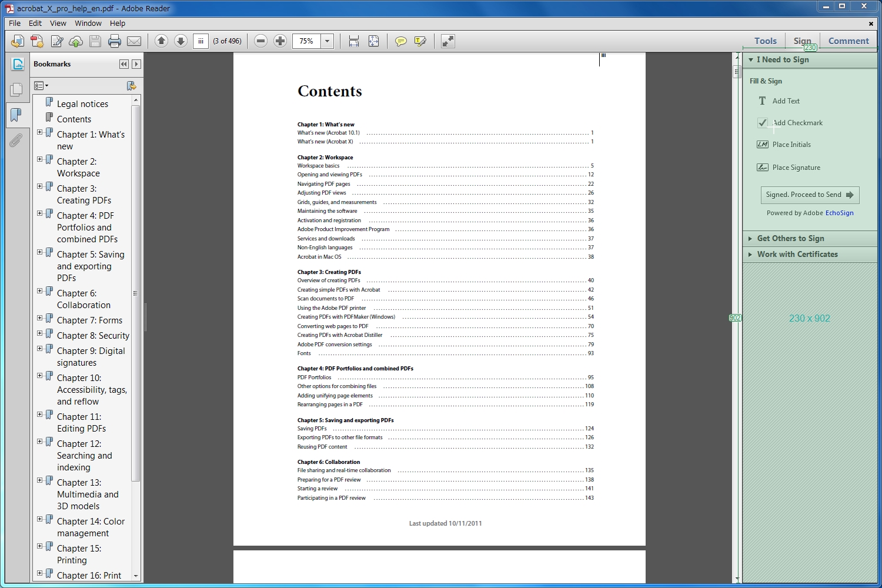Click the page number input field
The image size is (882, 588).
[201, 41]
